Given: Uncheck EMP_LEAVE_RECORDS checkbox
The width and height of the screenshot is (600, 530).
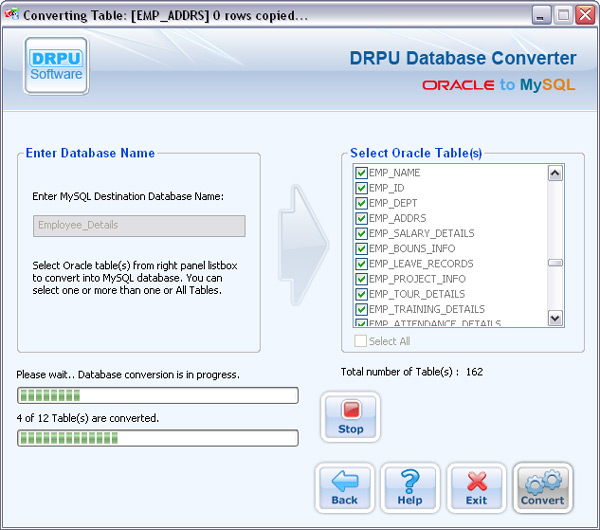Looking at the screenshot, I should (x=361, y=264).
